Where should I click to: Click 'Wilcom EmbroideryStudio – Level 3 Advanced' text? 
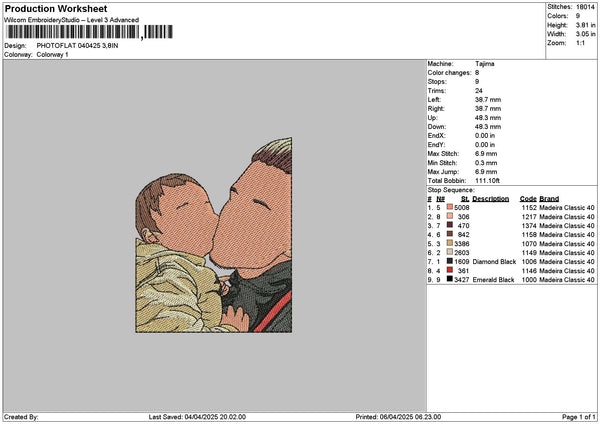coord(72,20)
